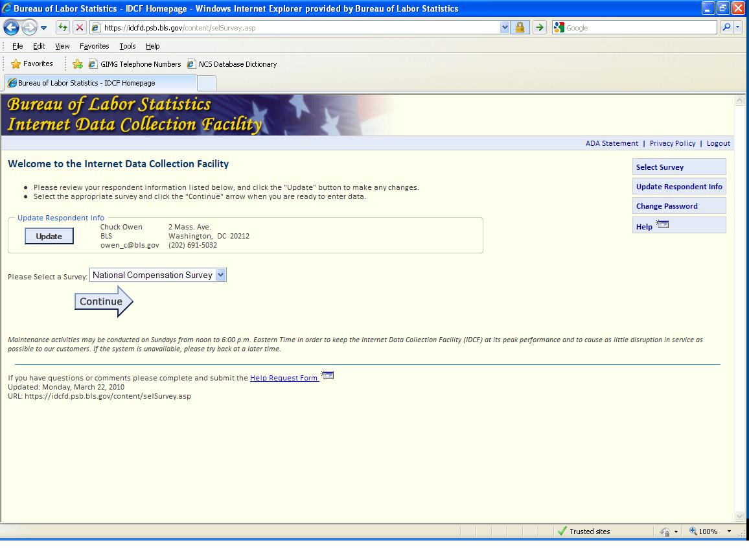The height and width of the screenshot is (560, 749).
Task: Click the Help sidebar button
Action: 679,226
